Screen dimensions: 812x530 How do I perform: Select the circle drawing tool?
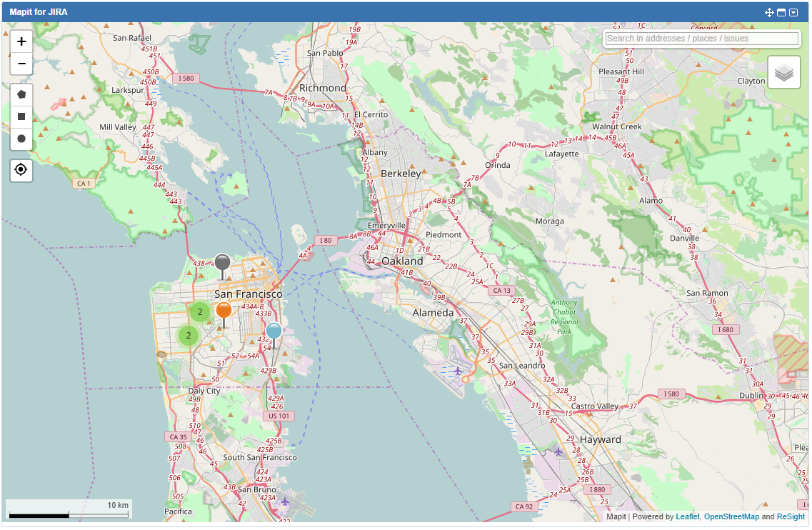click(x=21, y=139)
